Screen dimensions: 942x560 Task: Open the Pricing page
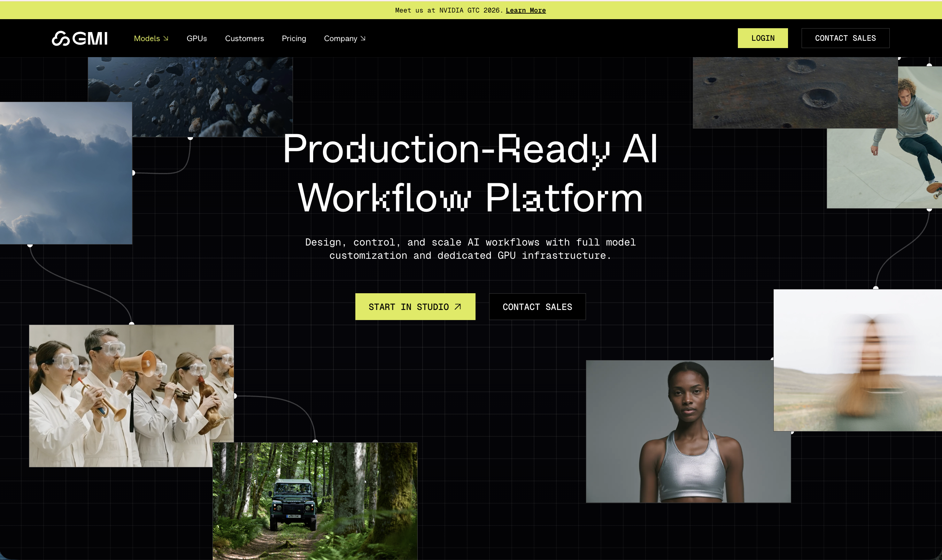pyautogui.click(x=294, y=39)
